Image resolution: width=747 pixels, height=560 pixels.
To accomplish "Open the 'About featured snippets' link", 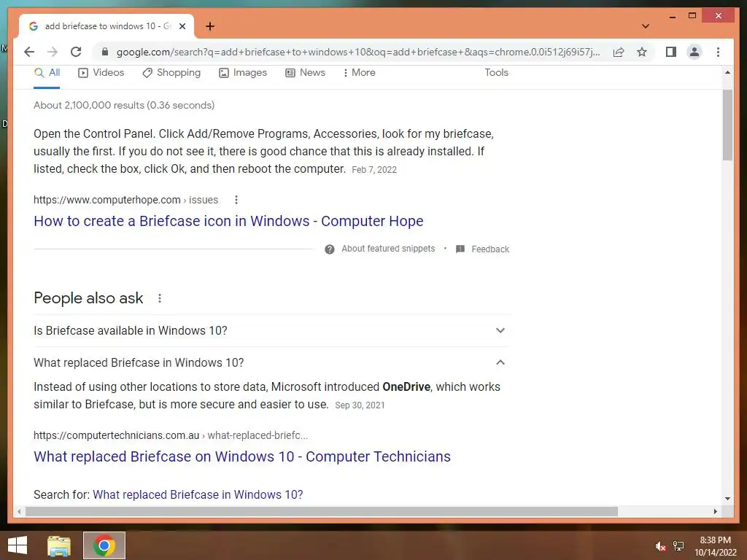I will click(x=388, y=249).
